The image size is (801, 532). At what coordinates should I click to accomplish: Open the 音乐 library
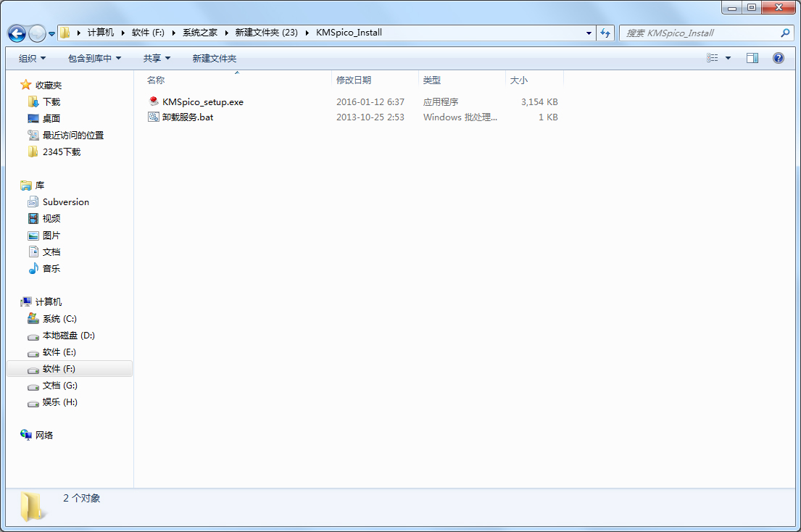51,269
